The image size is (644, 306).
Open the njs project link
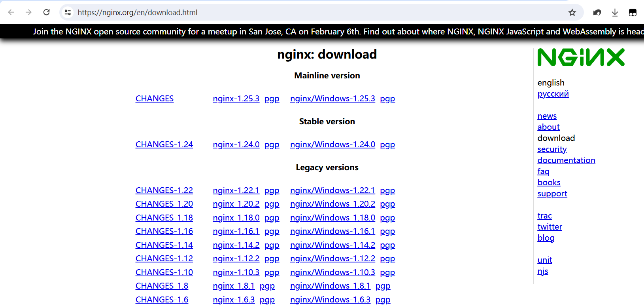[x=543, y=271]
